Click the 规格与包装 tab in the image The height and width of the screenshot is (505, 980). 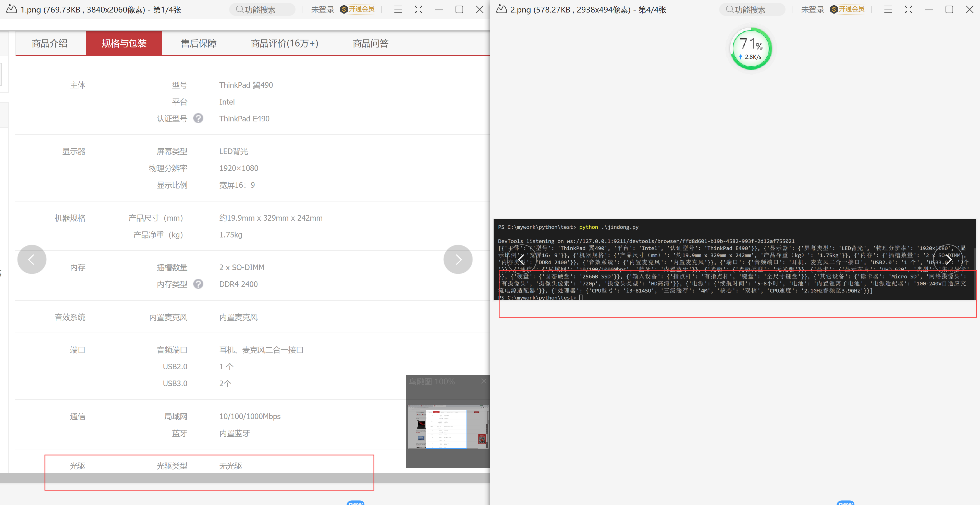coord(124,43)
